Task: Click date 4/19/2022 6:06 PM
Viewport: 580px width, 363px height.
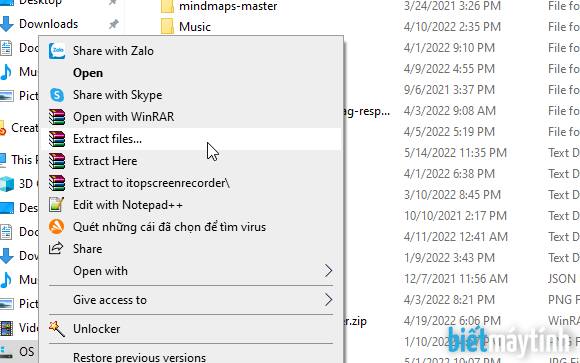Action: click(x=452, y=321)
